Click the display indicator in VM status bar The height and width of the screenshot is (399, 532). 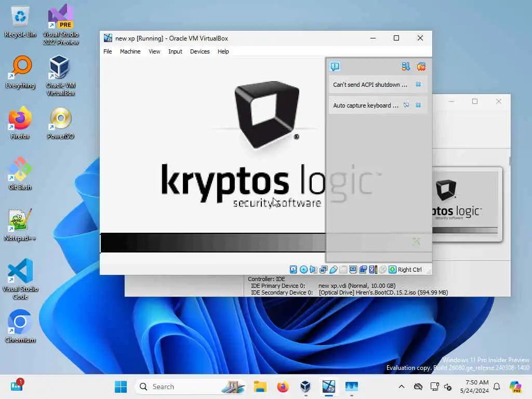353,270
